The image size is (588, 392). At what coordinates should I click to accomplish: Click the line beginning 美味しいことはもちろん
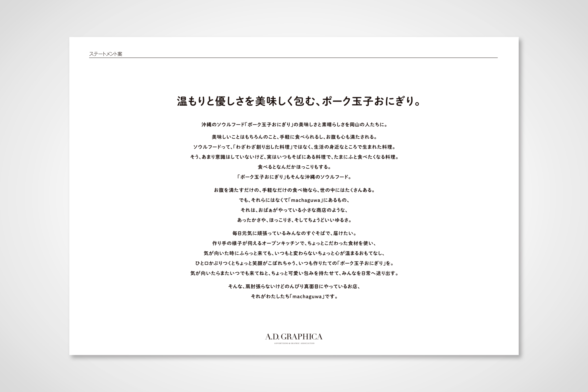coord(294,137)
